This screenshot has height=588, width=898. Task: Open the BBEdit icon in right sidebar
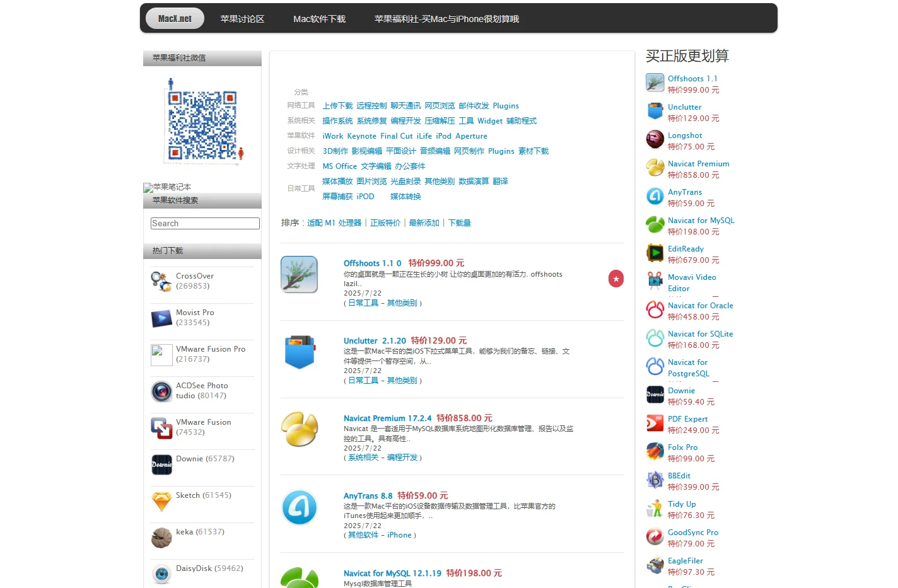coord(655,480)
